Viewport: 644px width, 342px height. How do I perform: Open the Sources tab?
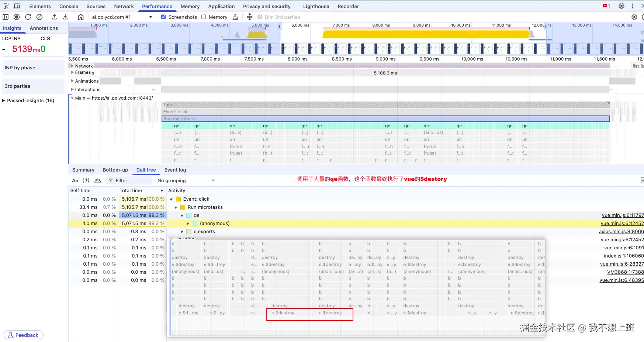96,6
